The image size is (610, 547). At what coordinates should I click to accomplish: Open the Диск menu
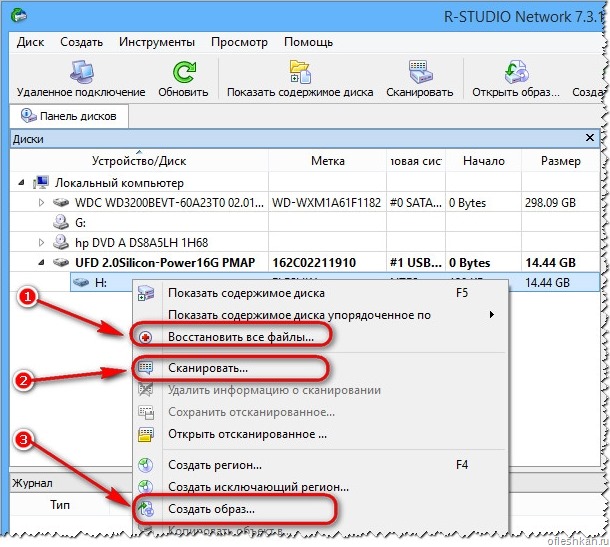click(30, 42)
